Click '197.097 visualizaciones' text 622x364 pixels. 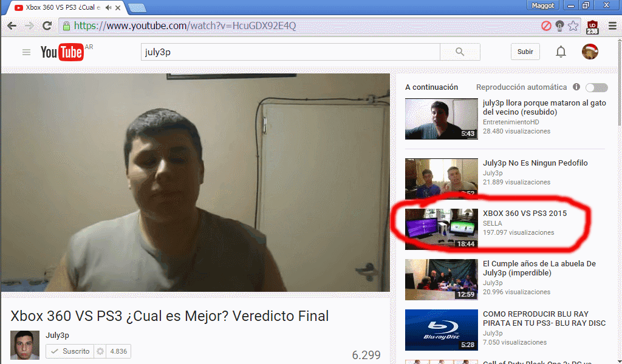[x=519, y=232]
